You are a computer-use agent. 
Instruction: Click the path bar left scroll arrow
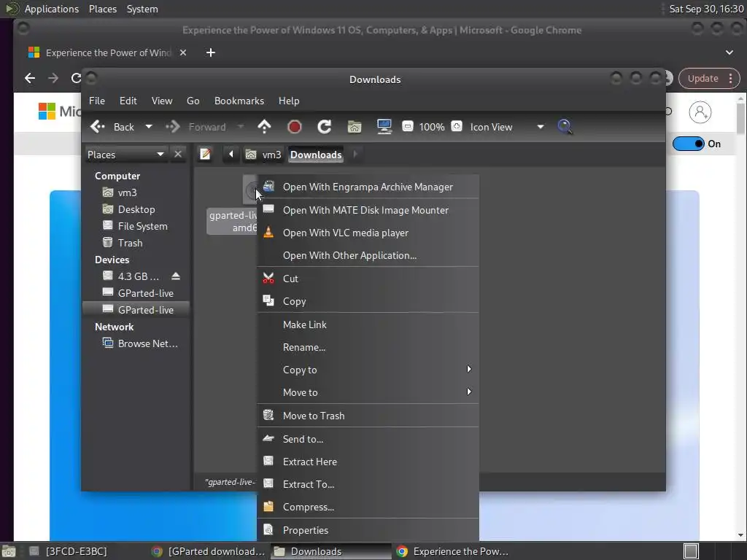coord(231,155)
